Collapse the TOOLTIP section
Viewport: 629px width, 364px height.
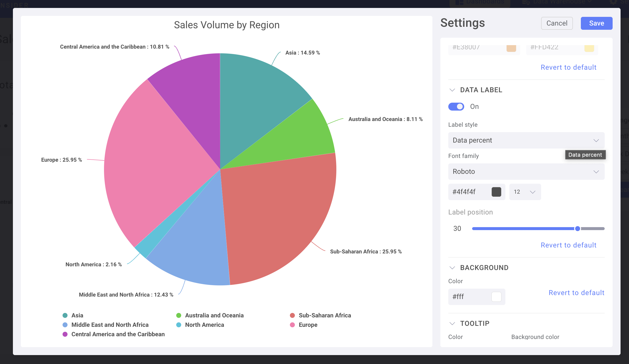pyautogui.click(x=452, y=323)
